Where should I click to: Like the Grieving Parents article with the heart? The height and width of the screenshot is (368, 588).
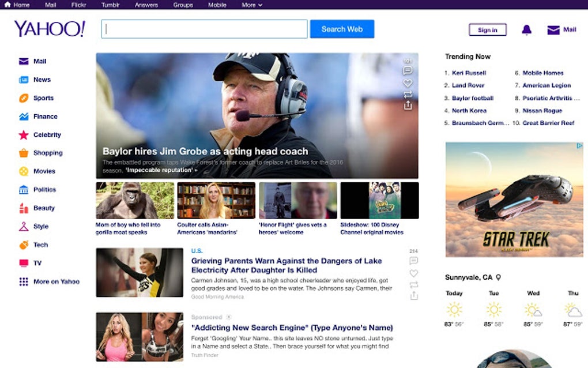point(413,273)
